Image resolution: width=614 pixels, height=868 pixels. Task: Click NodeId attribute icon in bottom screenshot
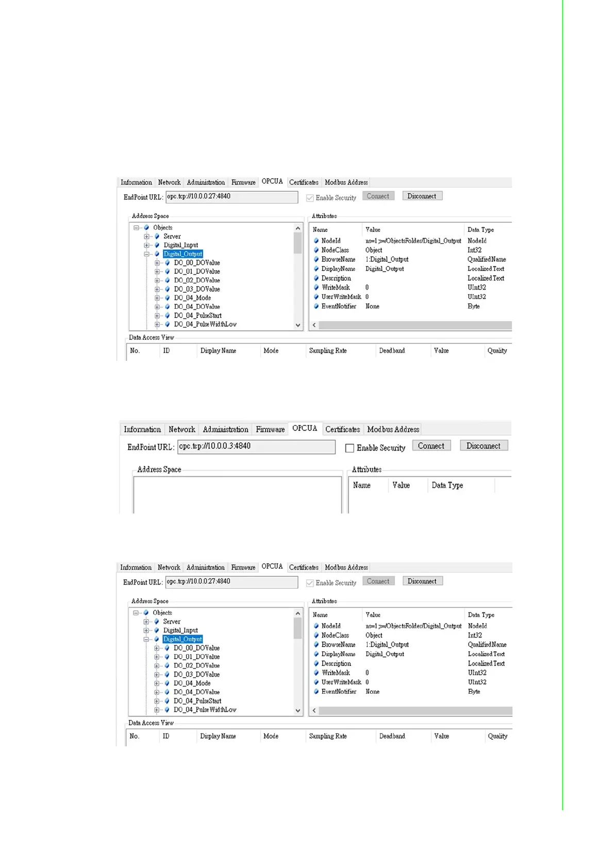click(316, 626)
